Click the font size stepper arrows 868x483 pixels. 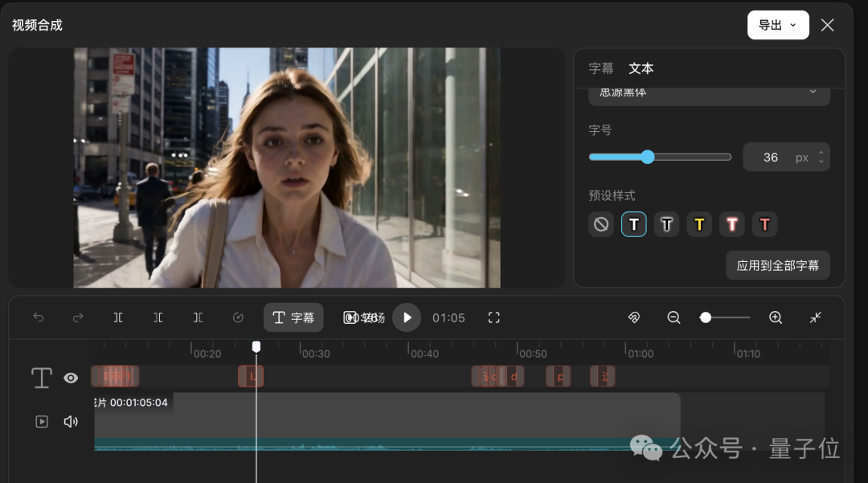click(x=821, y=158)
